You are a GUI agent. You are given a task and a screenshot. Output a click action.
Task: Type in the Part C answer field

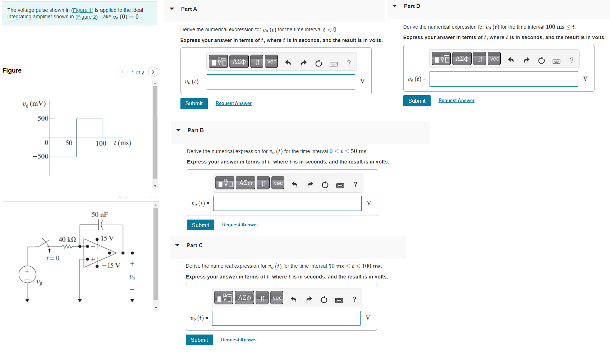pos(286,318)
